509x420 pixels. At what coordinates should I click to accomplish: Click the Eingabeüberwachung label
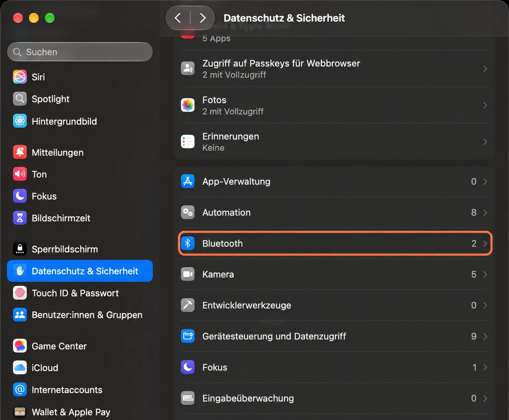[x=248, y=398]
